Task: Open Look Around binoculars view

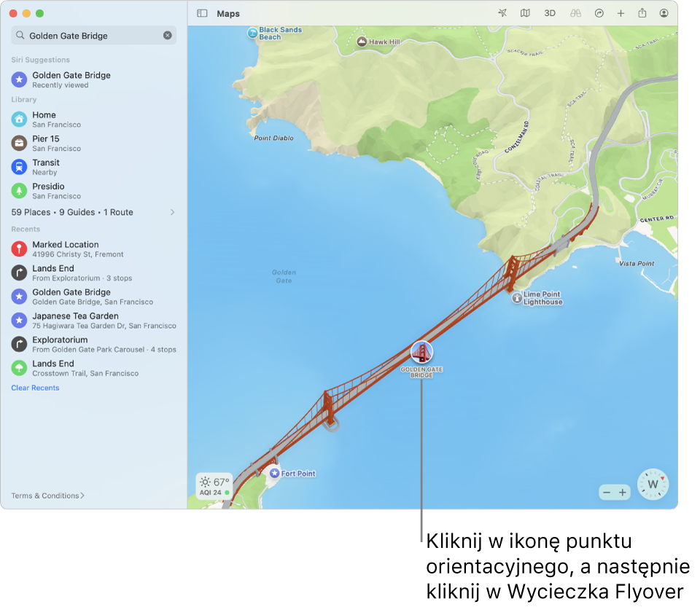Action: pyautogui.click(x=575, y=13)
